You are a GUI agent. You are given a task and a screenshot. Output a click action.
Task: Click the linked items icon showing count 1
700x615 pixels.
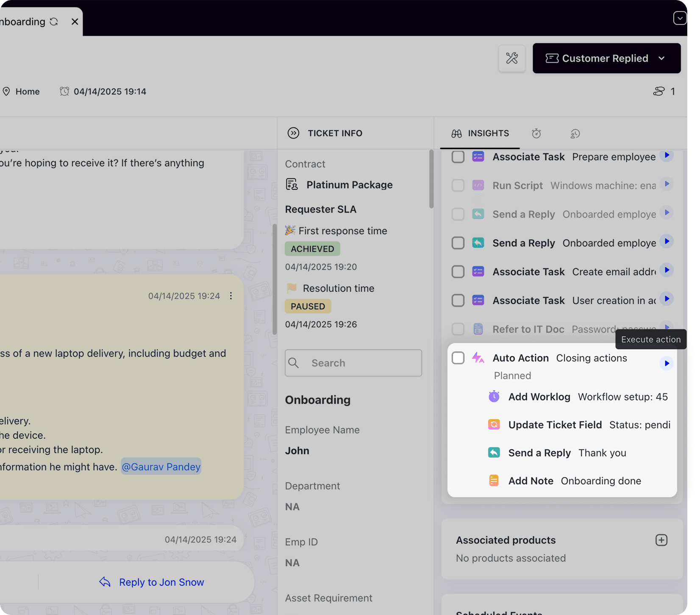coord(659,91)
